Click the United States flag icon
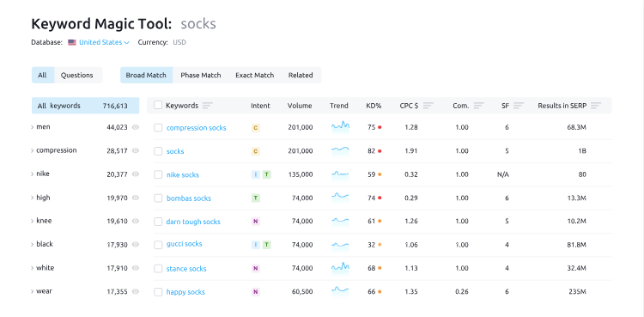The width and height of the screenshot is (644, 317). click(72, 42)
